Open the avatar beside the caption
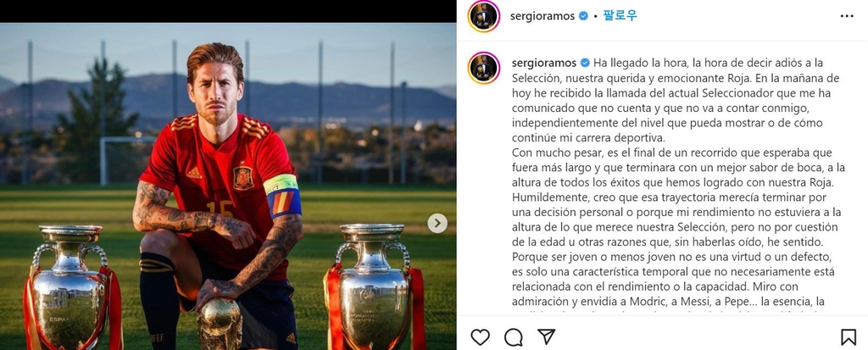Viewport: 868px width, 350px height. pyautogui.click(x=484, y=68)
